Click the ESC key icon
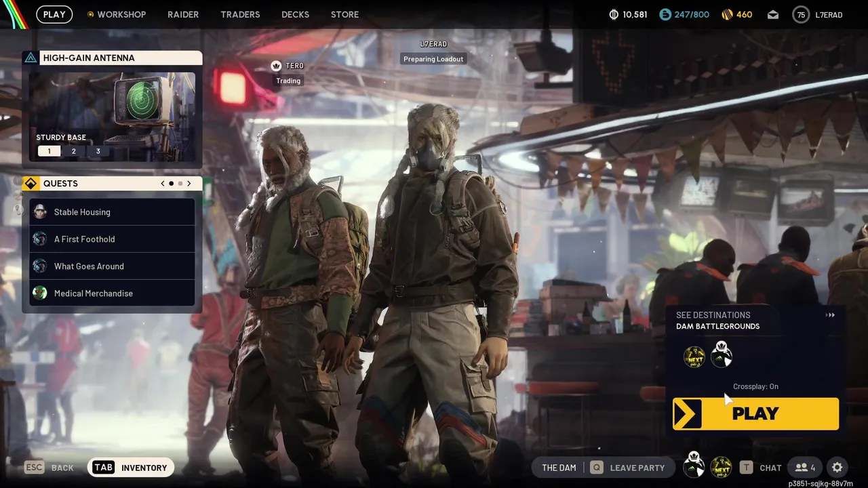The width and height of the screenshot is (868, 488). click(35, 467)
